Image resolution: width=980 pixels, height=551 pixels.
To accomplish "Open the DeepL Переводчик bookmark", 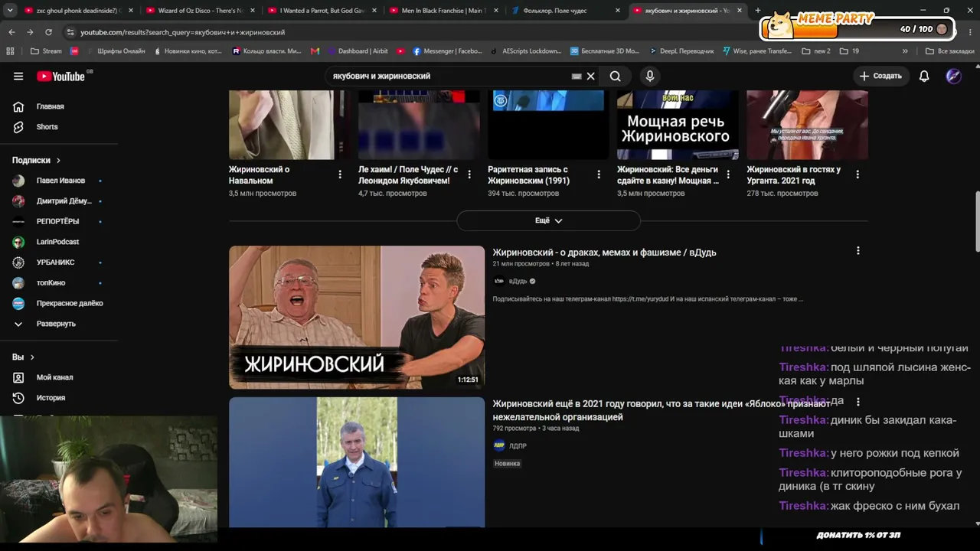I will [x=681, y=51].
